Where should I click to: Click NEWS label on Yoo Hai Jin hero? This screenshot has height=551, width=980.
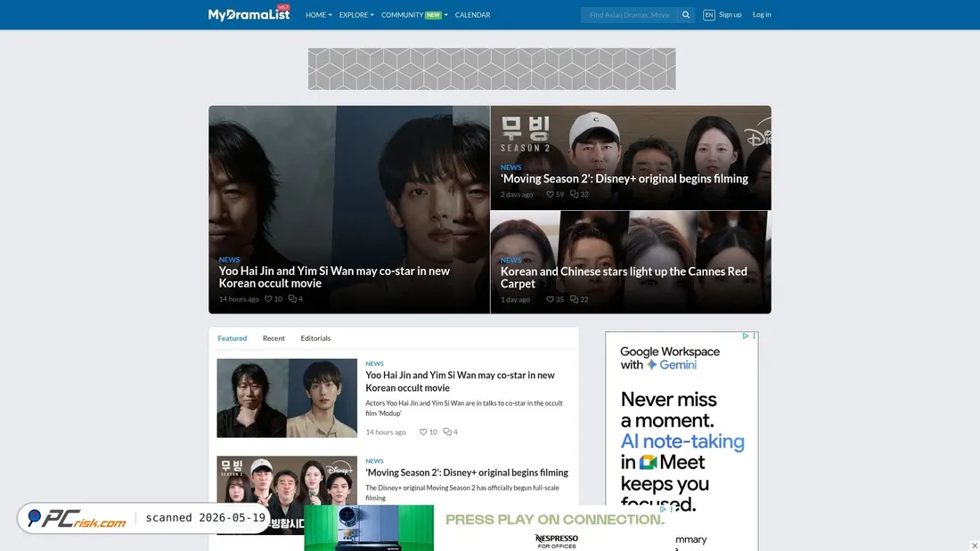pos(229,259)
